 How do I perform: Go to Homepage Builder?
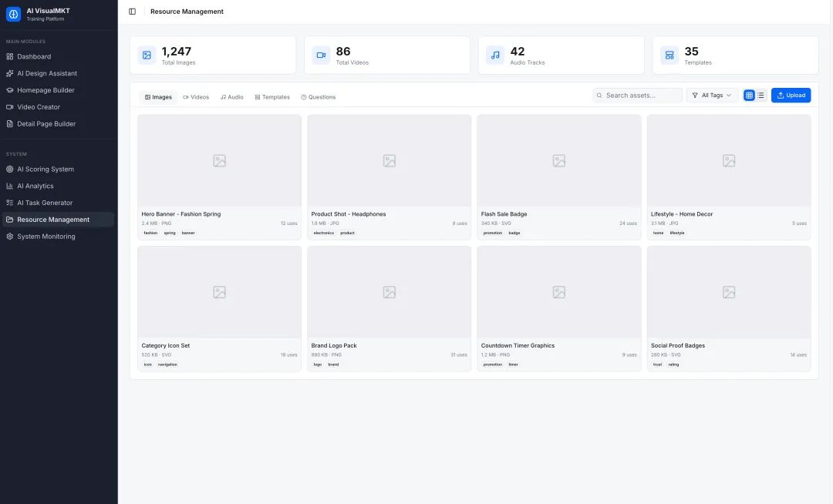click(x=58, y=90)
